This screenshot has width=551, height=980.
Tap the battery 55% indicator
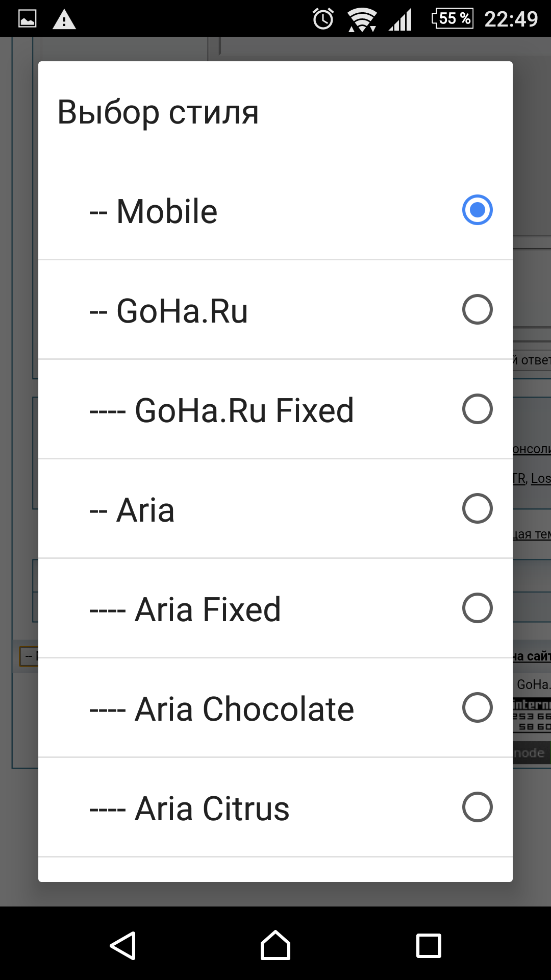pyautogui.click(x=452, y=18)
